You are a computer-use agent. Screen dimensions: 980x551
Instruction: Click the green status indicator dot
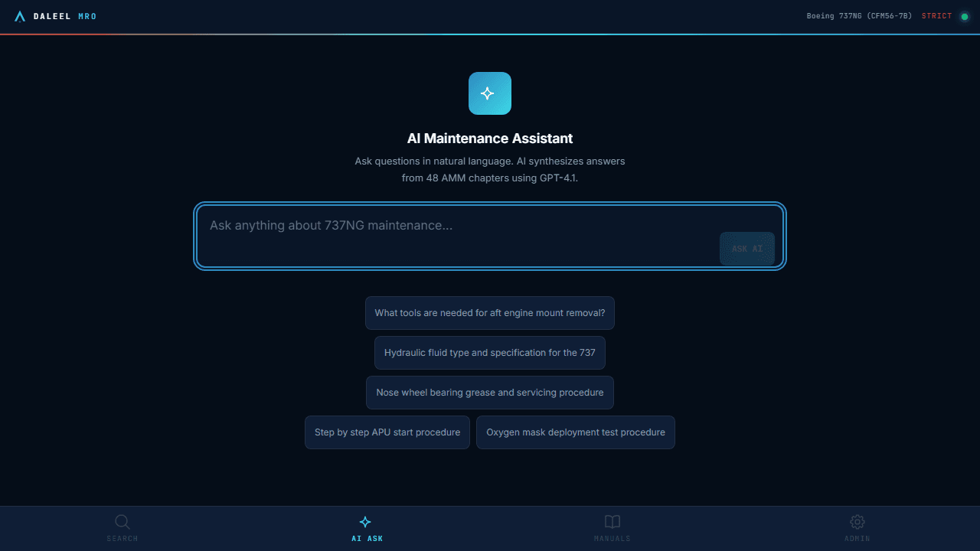pos(965,16)
